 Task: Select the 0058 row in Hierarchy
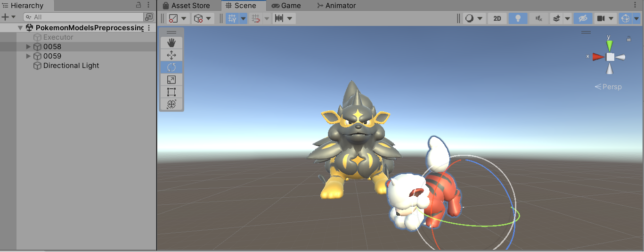(78, 47)
